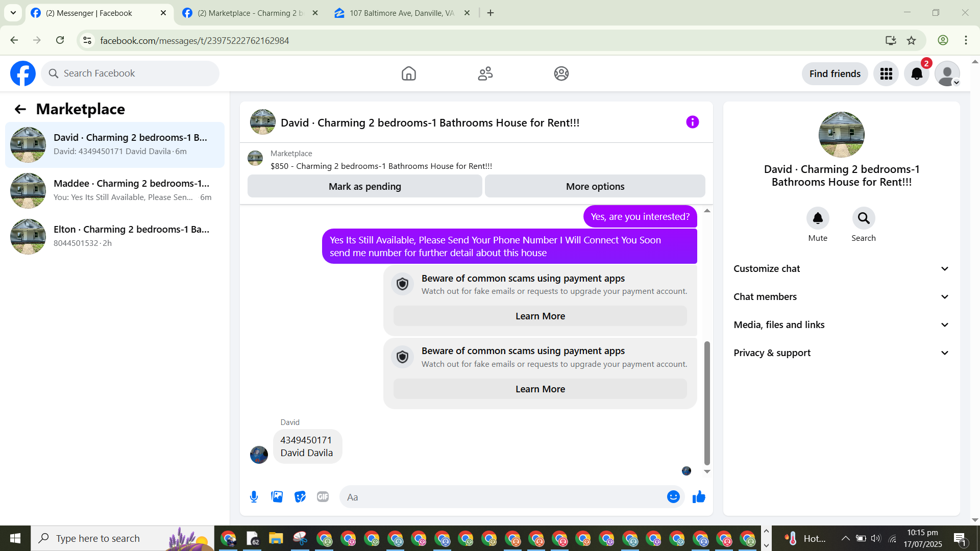The image size is (980, 551).
Task: Switch to the Marketplace - Charming 2 tab
Action: pyautogui.click(x=251, y=13)
